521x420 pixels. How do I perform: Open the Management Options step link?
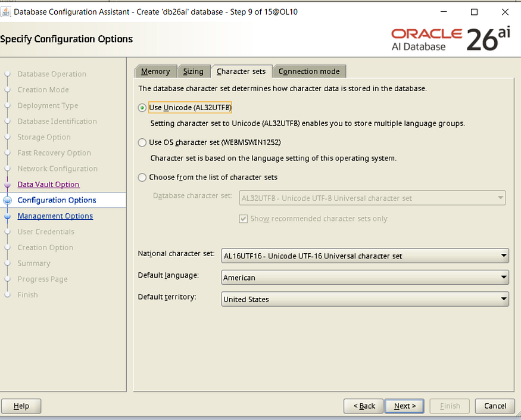55,216
